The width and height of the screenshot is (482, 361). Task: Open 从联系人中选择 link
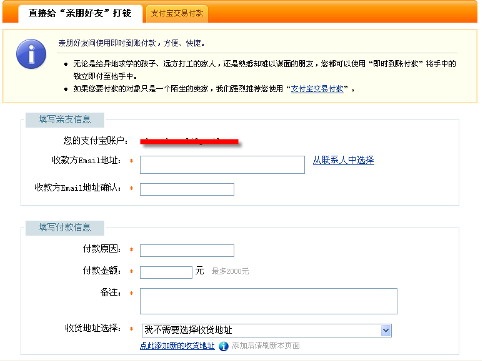pos(343,160)
